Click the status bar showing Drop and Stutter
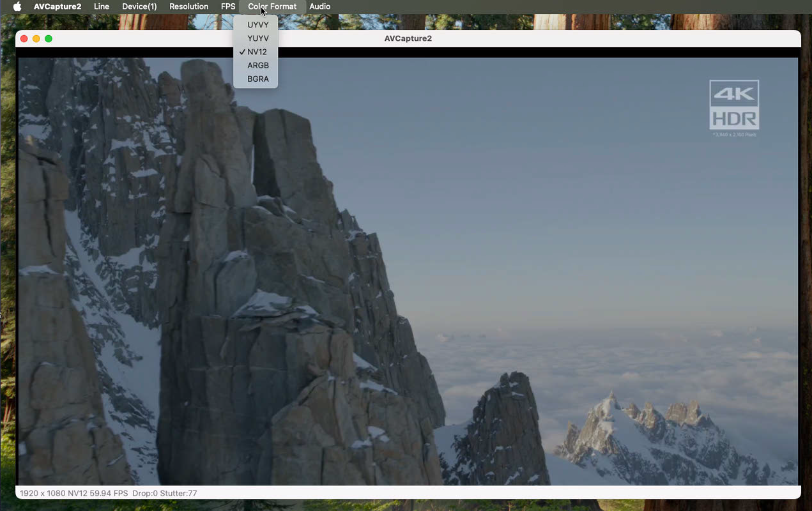 109,493
